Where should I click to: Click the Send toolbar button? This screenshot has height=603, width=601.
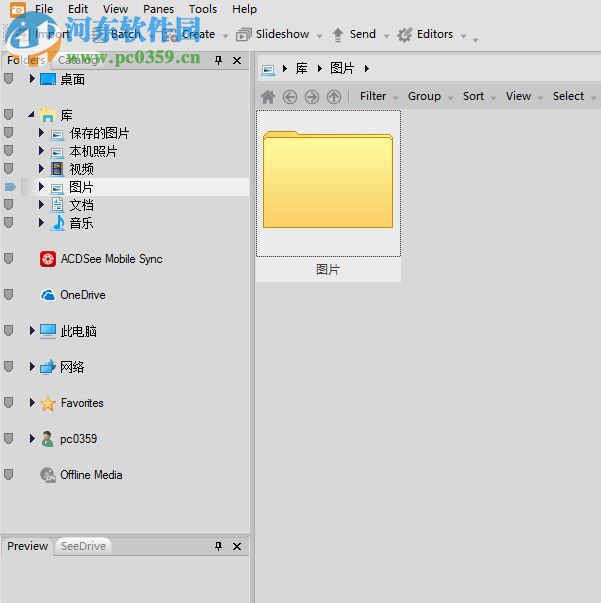pos(354,34)
